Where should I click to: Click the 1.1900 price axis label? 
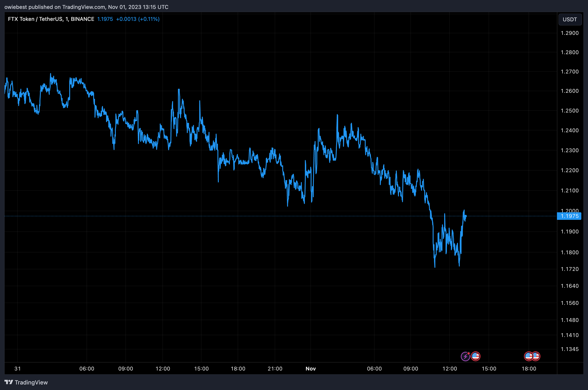[x=570, y=232]
